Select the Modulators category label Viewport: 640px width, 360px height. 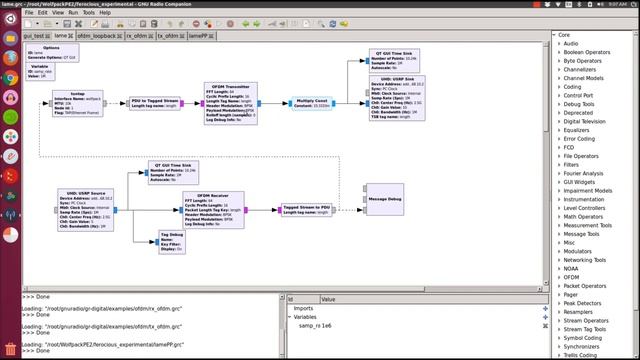click(x=577, y=251)
